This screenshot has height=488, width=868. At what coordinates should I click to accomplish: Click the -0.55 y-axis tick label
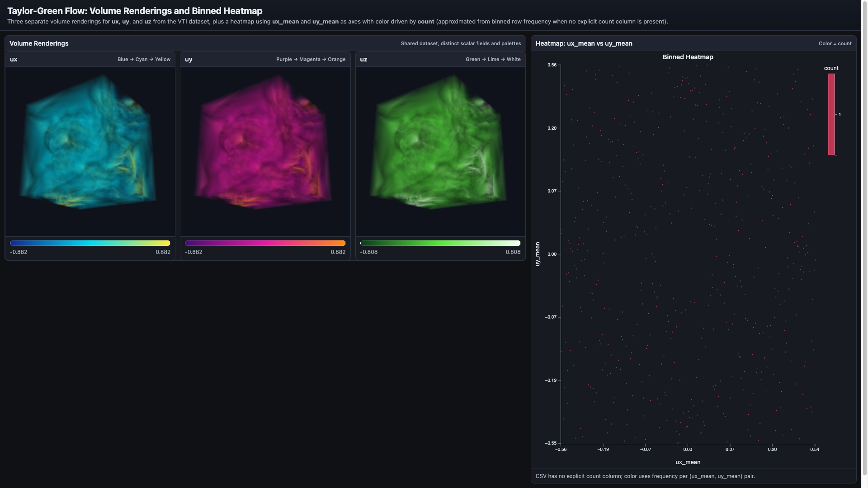tap(551, 443)
